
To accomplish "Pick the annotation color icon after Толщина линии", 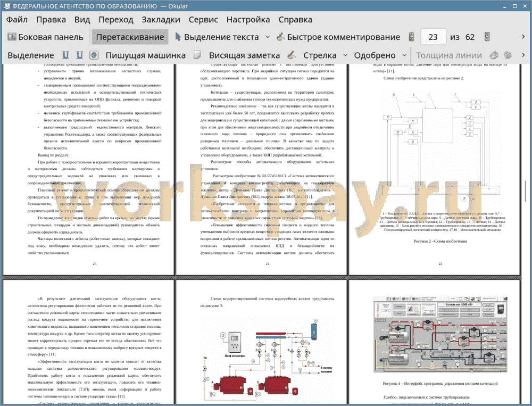I will (x=494, y=55).
